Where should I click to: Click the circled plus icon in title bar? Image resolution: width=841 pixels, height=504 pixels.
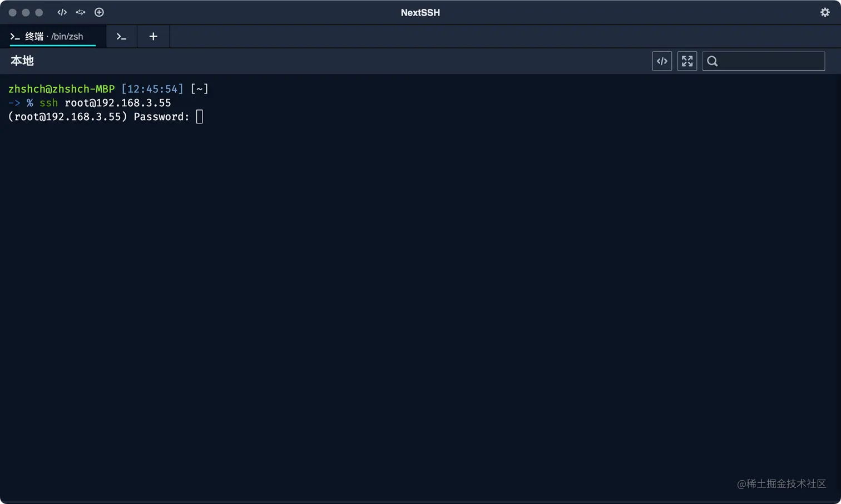click(x=99, y=12)
